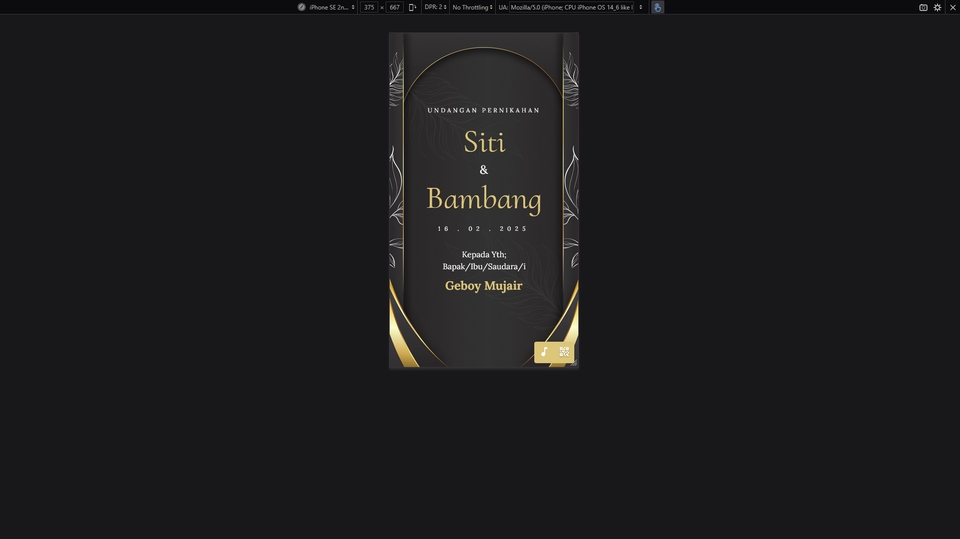Open responsive design settings gear
Screen dimensions: 960x539
(x=937, y=7)
